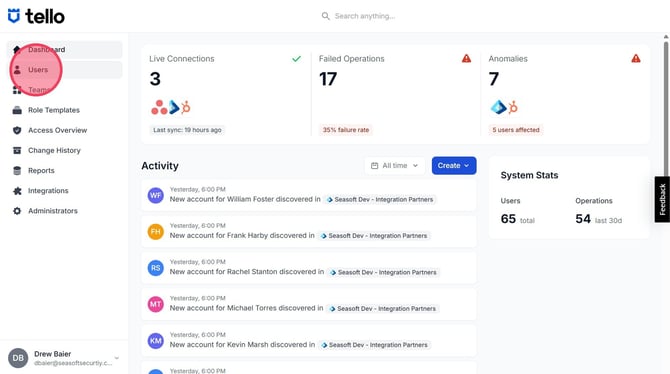Click the HubSpot icon under Live Connections
Viewport: 670px width, 374px height.
(x=186, y=107)
